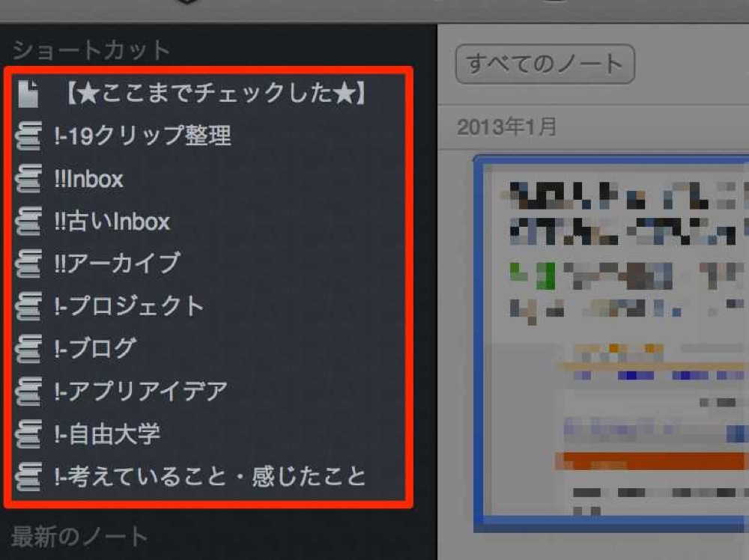Click notebook icon beside !-自由大学

pos(28,433)
